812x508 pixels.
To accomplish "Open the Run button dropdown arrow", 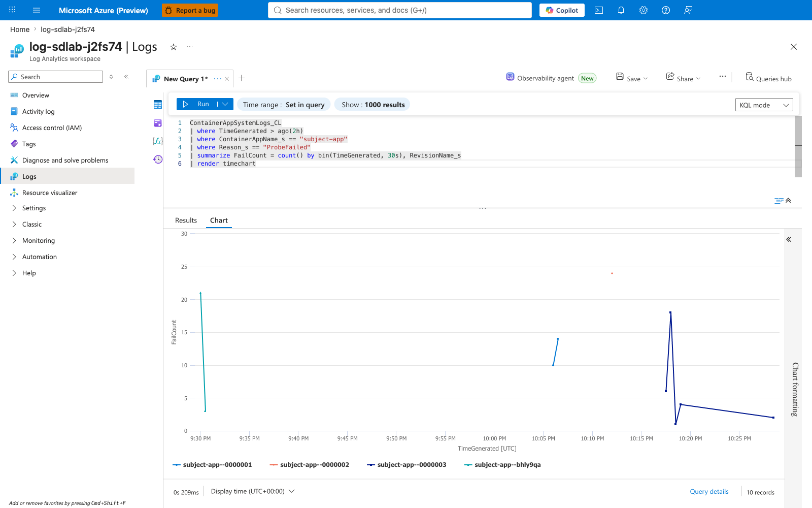I will click(x=225, y=104).
